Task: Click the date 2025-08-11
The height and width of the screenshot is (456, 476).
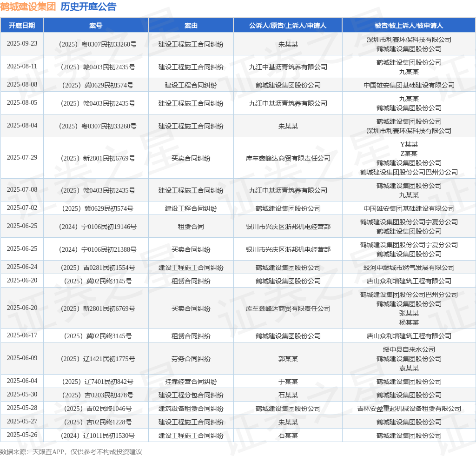Action: [22, 66]
